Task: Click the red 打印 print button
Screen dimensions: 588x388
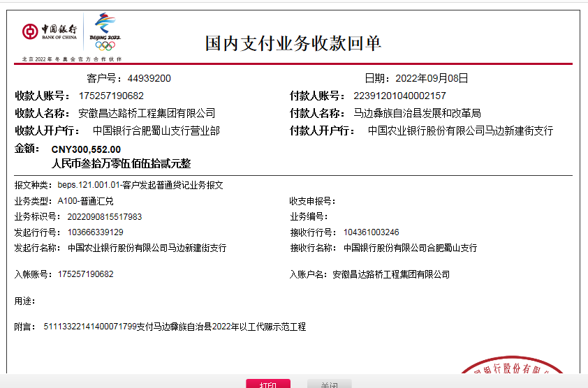Action: tap(267, 384)
